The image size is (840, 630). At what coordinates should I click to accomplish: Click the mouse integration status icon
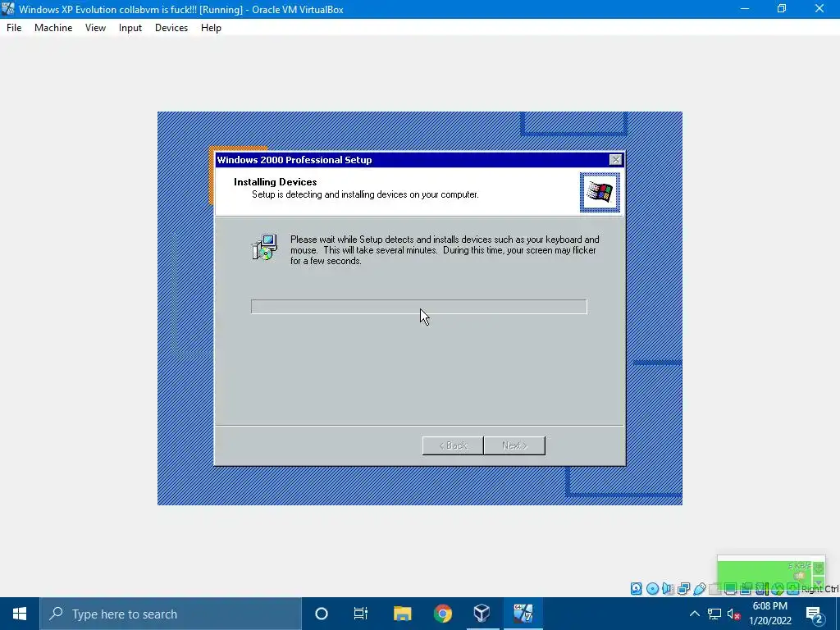778,589
